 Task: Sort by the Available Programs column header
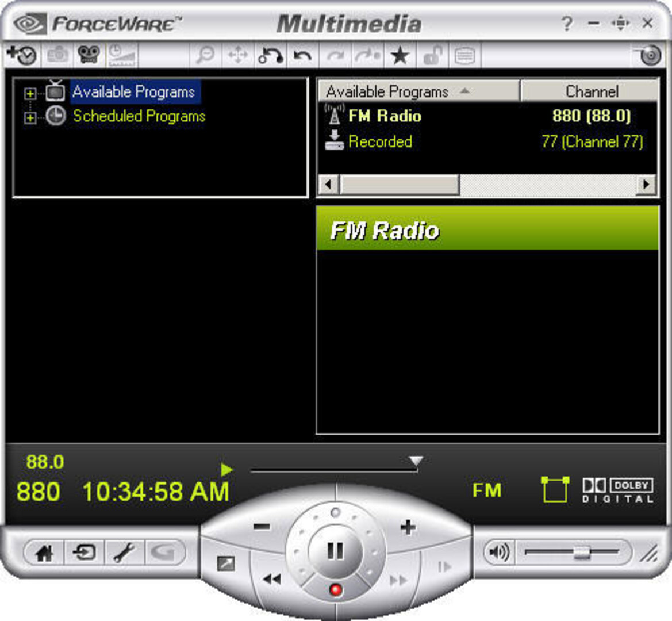[418, 91]
